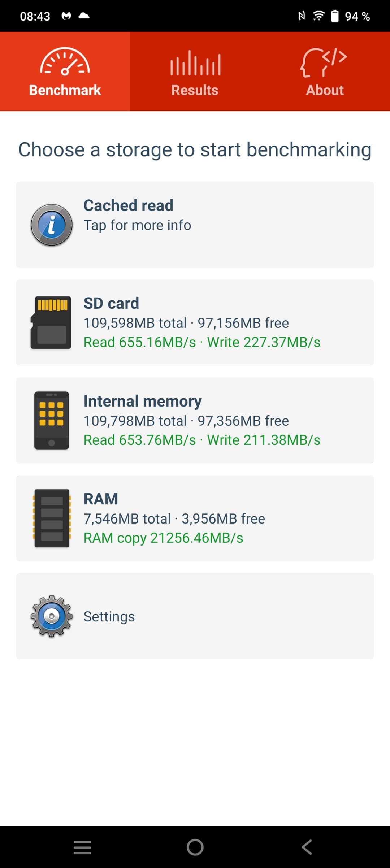Tap the Android back navigation arrow
390x868 pixels.
pyautogui.click(x=307, y=847)
